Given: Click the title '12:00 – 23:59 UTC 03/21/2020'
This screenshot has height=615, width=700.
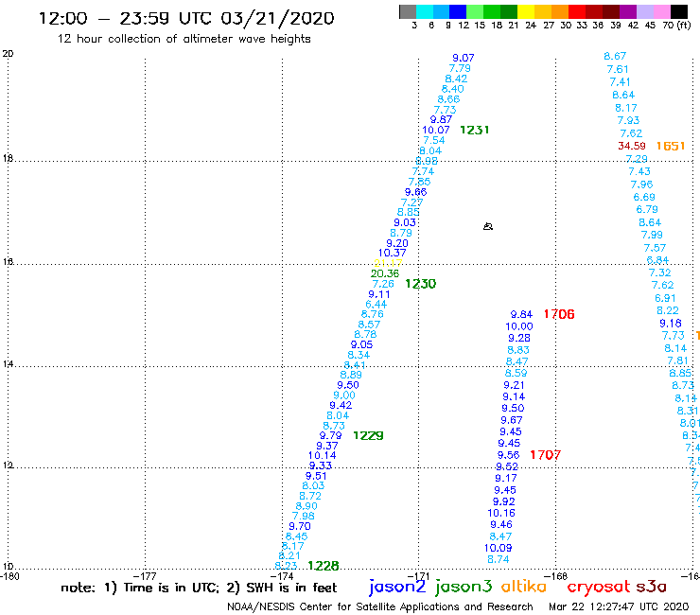Looking at the screenshot, I should (x=186, y=18).
